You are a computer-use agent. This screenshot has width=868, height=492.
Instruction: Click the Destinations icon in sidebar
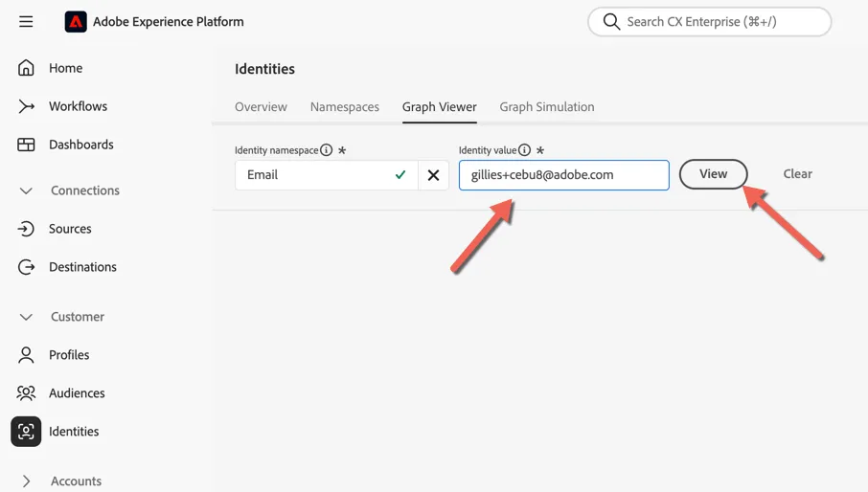26,267
